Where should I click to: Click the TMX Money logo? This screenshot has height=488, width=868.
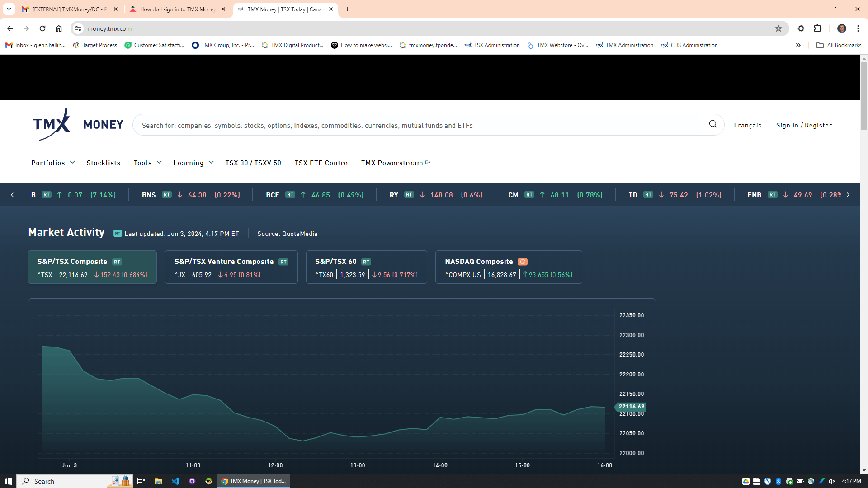click(78, 124)
